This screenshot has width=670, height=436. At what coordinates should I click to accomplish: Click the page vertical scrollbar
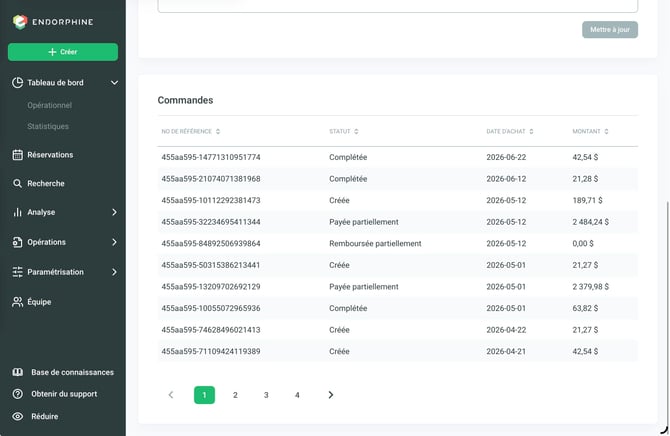pyautogui.click(x=667, y=314)
